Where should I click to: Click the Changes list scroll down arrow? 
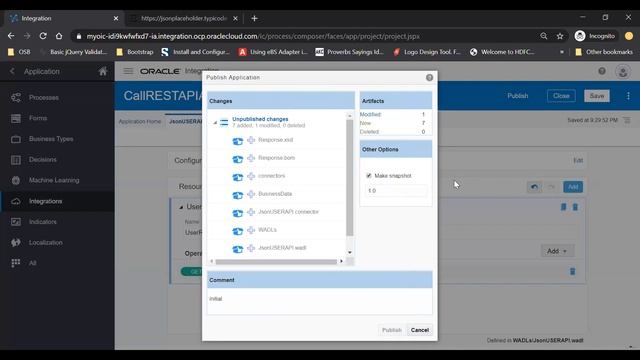[350, 252]
